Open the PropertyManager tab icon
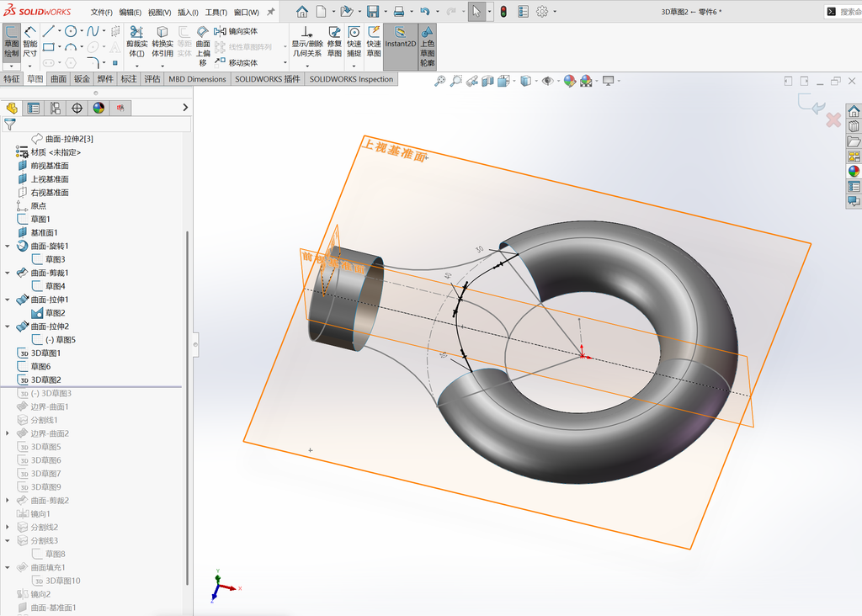This screenshot has width=862, height=616. 34,109
